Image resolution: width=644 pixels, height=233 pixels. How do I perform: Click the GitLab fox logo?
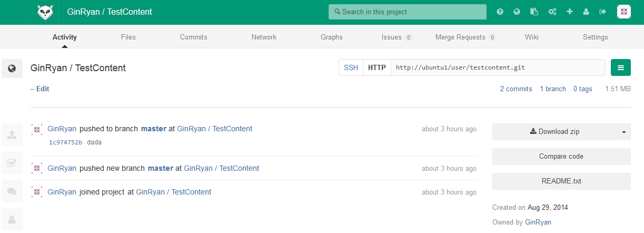point(45,12)
